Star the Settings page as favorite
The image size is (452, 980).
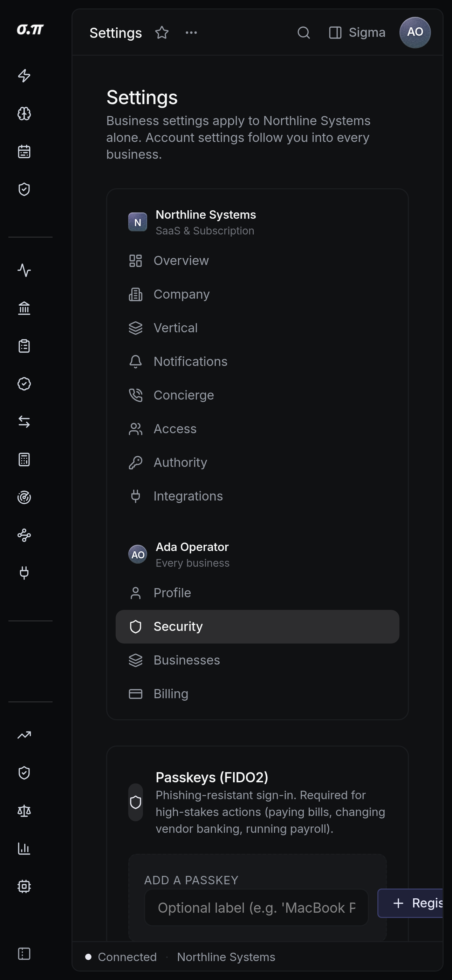(162, 33)
